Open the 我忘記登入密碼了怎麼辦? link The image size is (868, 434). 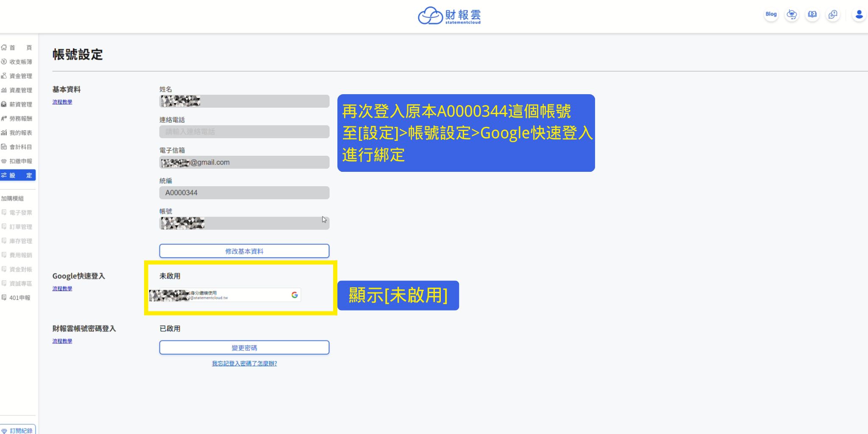click(244, 364)
